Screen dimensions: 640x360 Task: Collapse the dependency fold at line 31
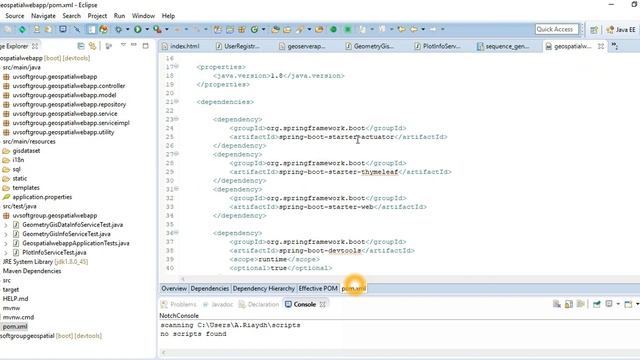(177, 189)
